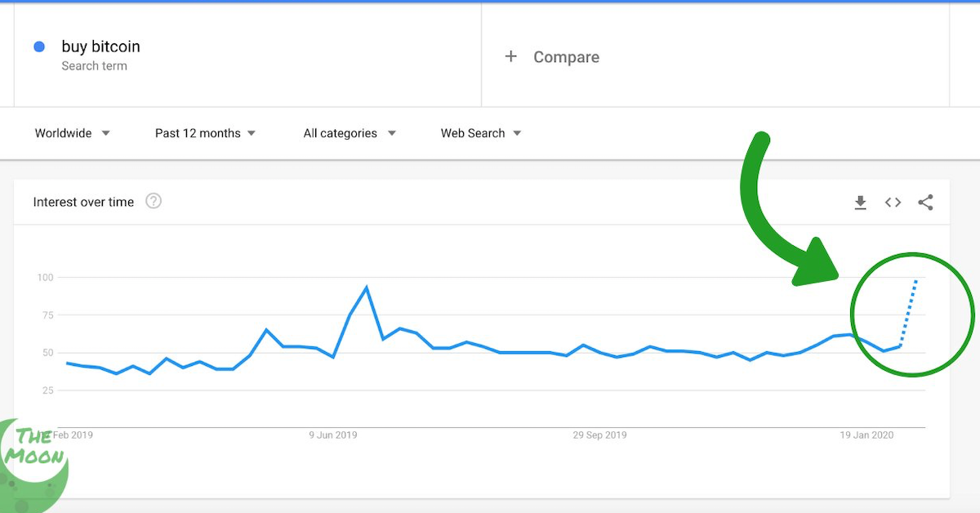
Task: Click the plus icon to add a comparison term
Action: (x=511, y=56)
